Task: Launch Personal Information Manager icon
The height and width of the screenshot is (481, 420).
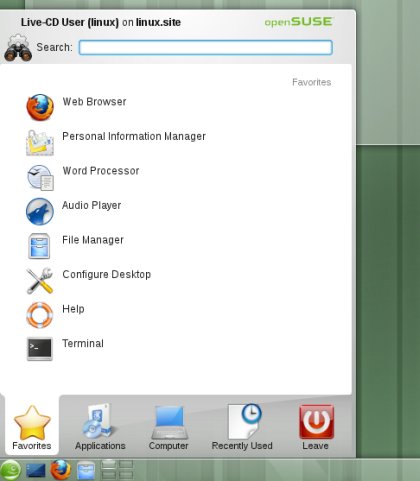Action: (x=40, y=143)
